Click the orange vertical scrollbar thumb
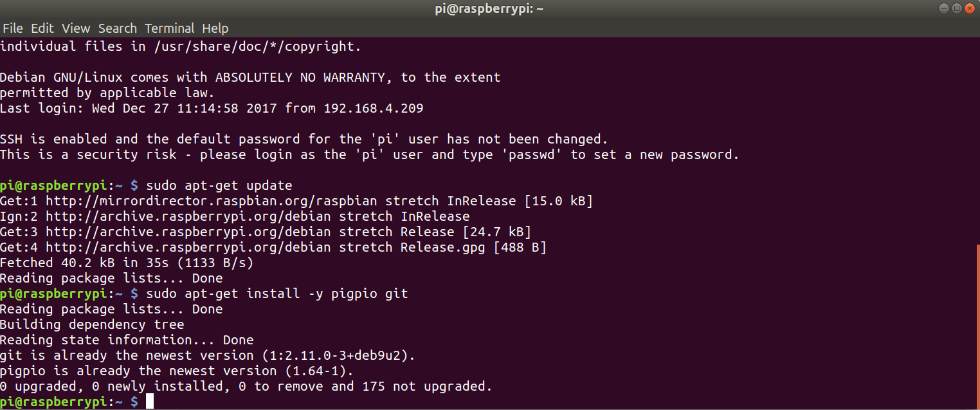 [977, 326]
